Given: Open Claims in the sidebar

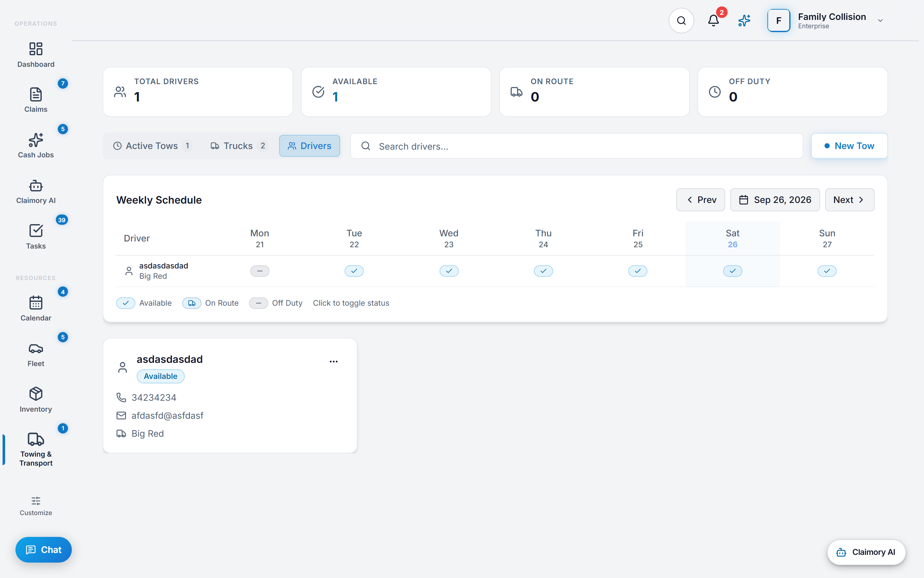Looking at the screenshot, I should 36,100.
